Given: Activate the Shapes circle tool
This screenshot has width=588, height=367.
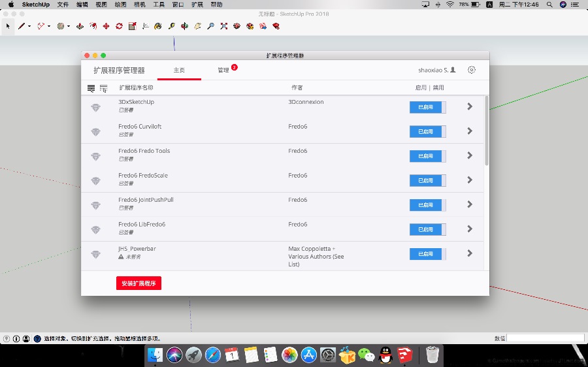Looking at the screenshot, I should (60, 26).
